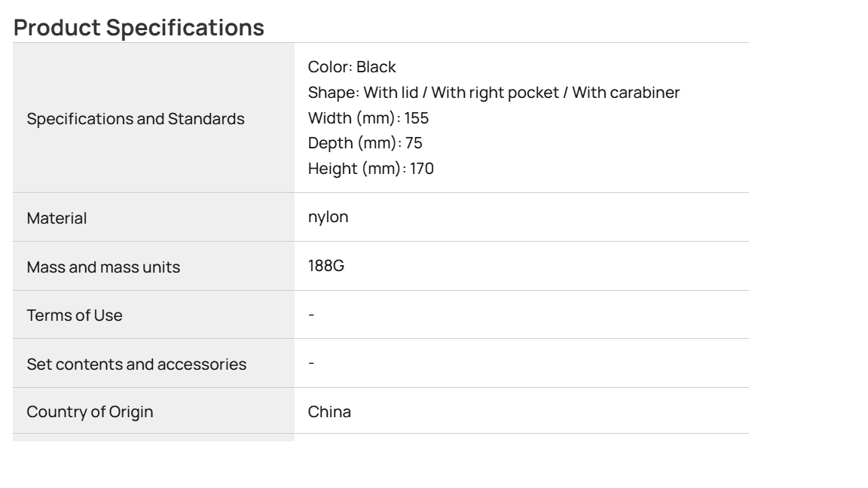The width and height of the screenshot is (868, 488).
Task: Click the empty label cell below Country of Origin
Action: click(x=154, y=437)
